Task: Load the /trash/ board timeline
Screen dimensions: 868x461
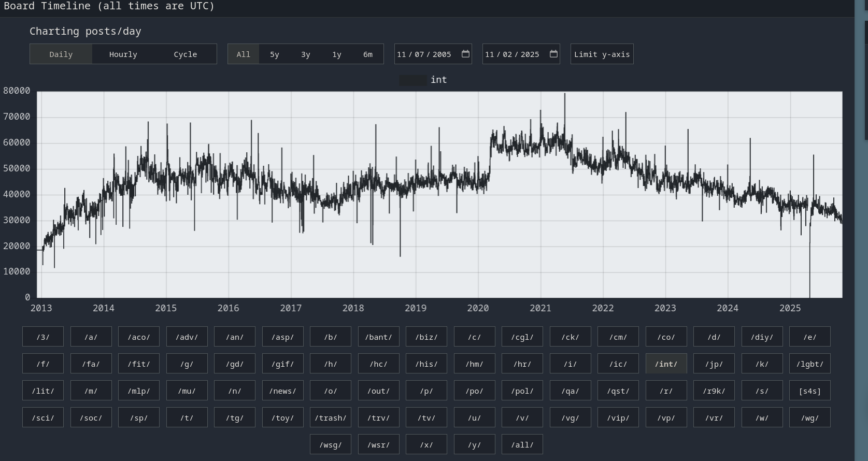Action: (331, 417)
